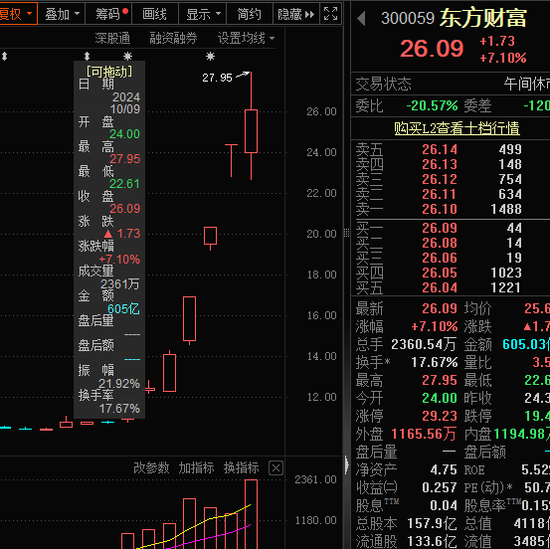Click 涨停 price 29.23

(x=440, y=416)
